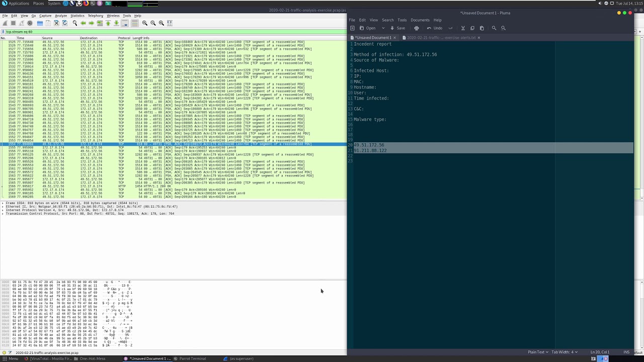Open the recent files dropdown beside Open
644x362 pixels.
pyautogui.click(x=383, y=28)
